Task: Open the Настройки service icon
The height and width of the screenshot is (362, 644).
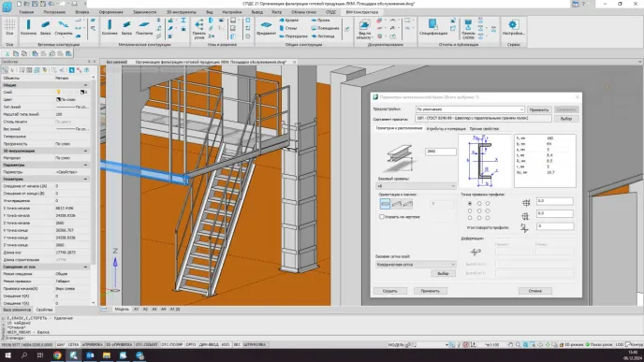Action: tap(513, 27)
